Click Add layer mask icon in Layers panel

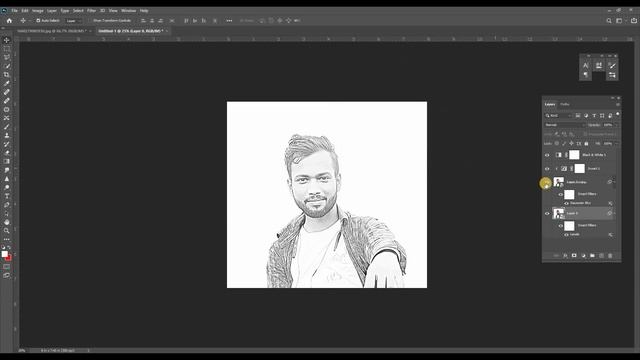(574, 256)
